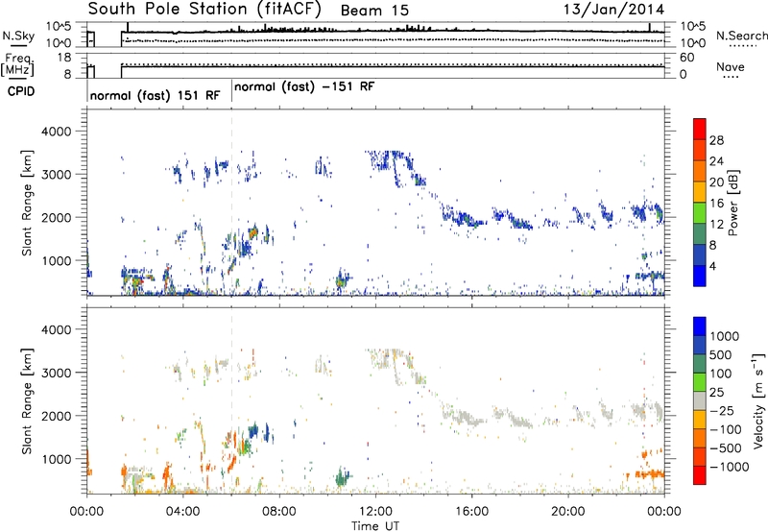This screenshot has height=532, width=768.
Task: Pick the red swatch above 28 dB
Action: click(700, 129)
